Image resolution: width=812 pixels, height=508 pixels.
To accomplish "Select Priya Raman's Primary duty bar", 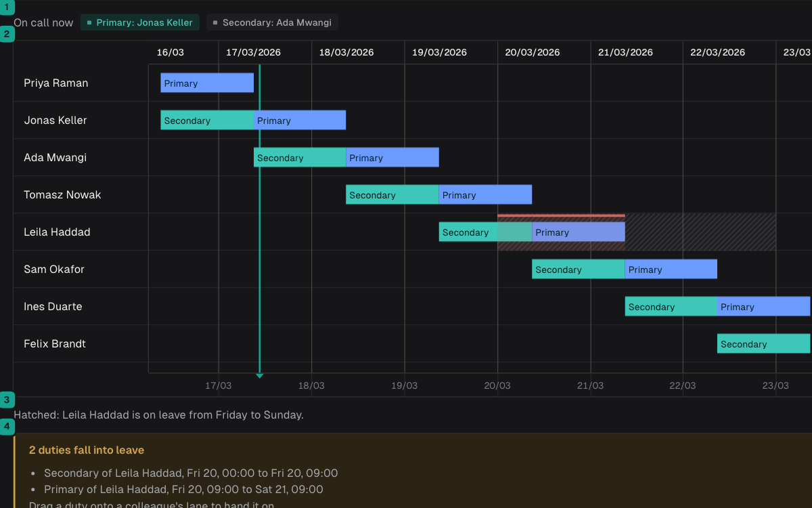I will coord(207,83).
